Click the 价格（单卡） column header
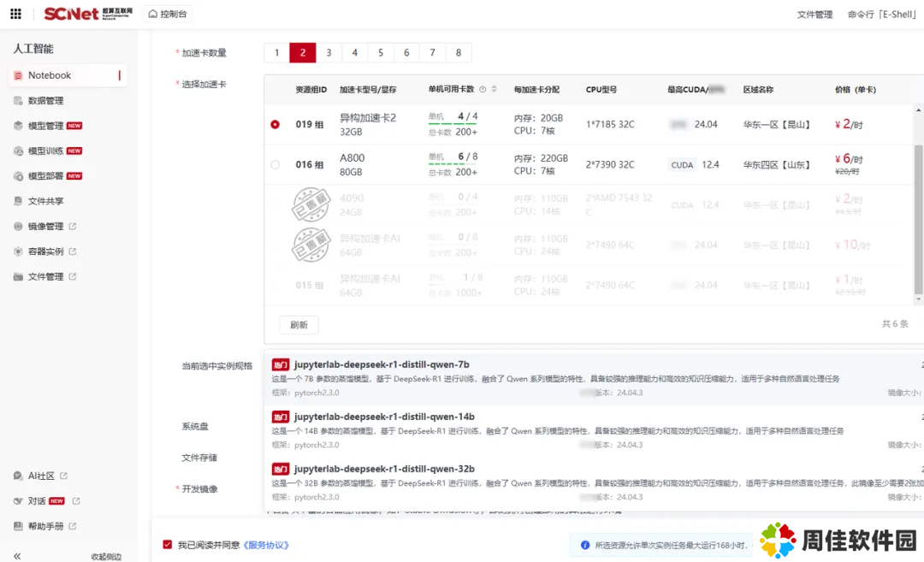This screenshot has width=924, height=562. (855, 90)
